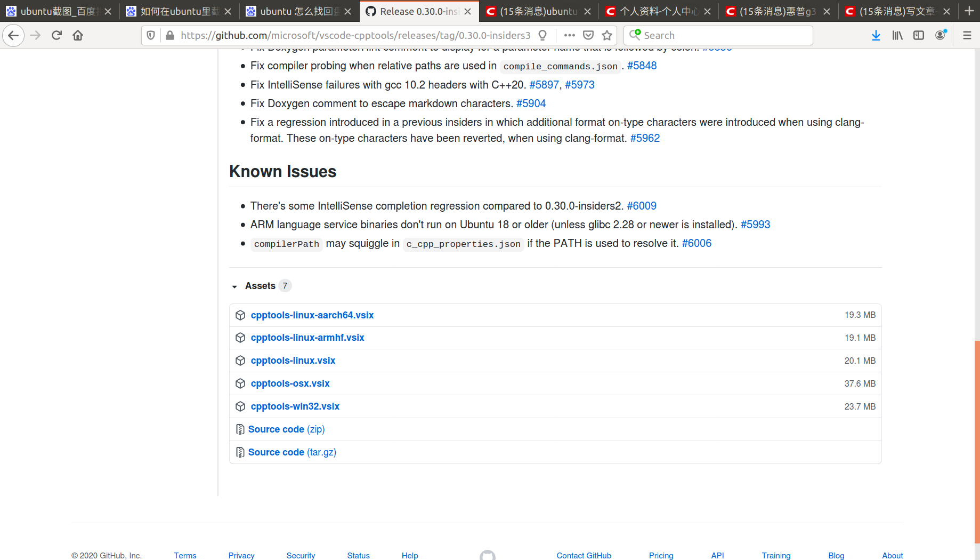This screenshot has height=560, width=980.
Task: Click the 19.3 MB file size text
Action: click(x=860, y=315)
